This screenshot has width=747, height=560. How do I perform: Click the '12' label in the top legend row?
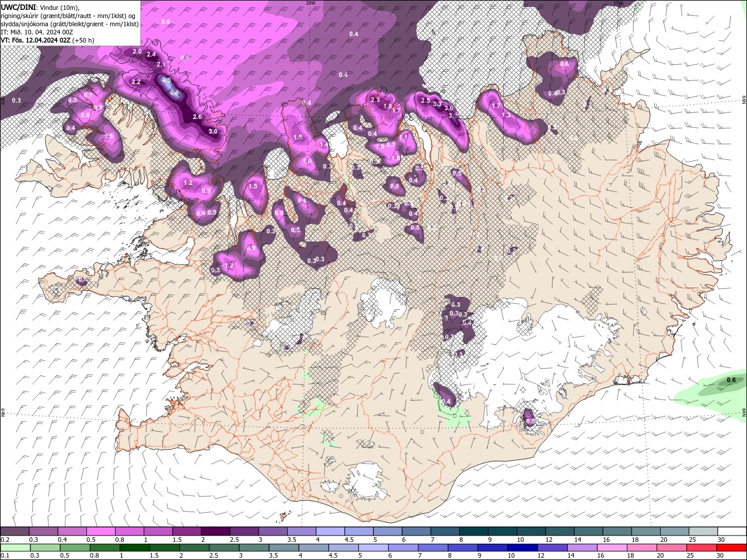tap(549, 540)
